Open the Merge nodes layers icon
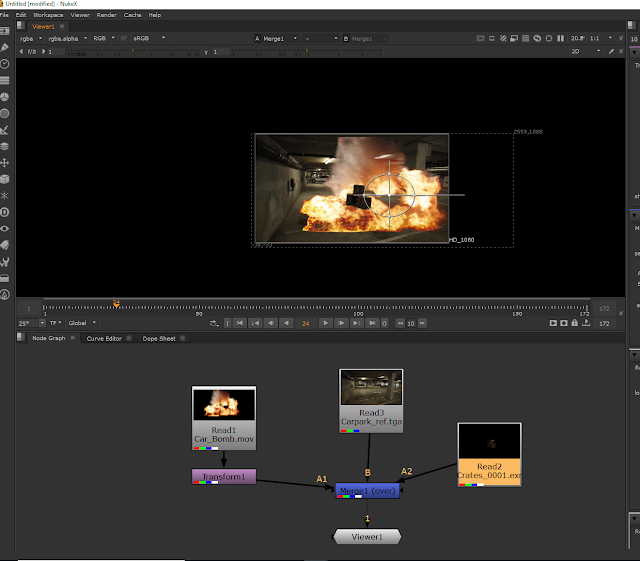Image resolution: width=640 pixels, height=561 pixels. [5, 145]
